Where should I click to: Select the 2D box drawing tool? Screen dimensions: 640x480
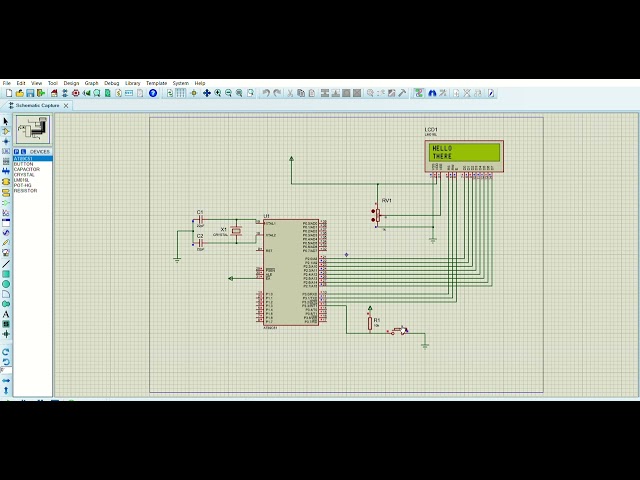[6, 274]
